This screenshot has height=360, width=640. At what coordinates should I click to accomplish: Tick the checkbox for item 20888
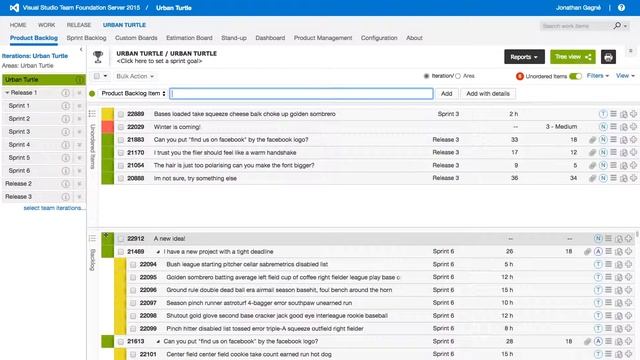point(121,178)
